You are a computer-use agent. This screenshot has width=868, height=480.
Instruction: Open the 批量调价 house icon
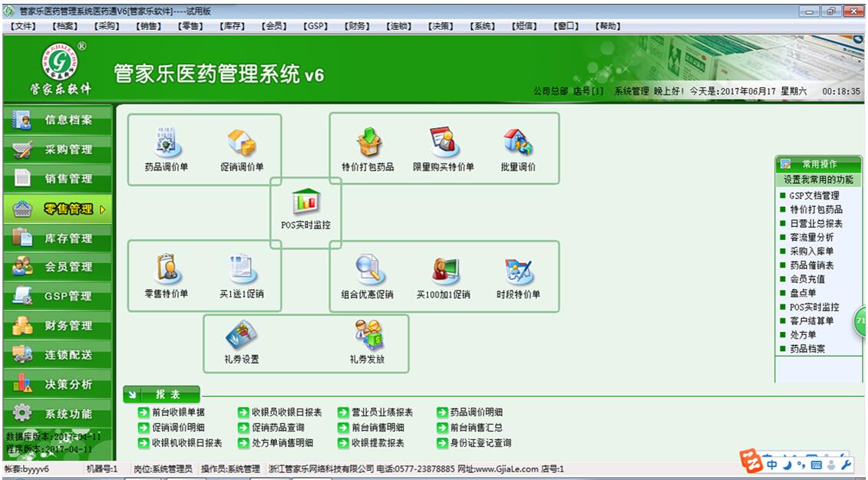517,143
